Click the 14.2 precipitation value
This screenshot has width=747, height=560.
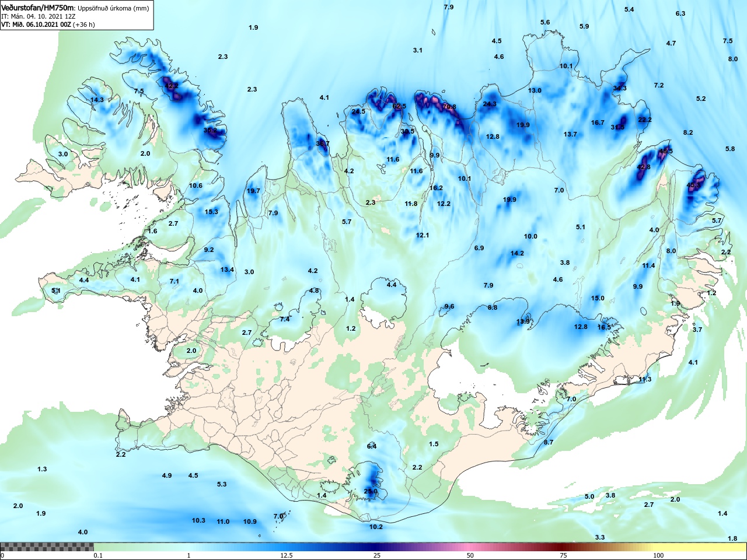(x=517, y=253)
